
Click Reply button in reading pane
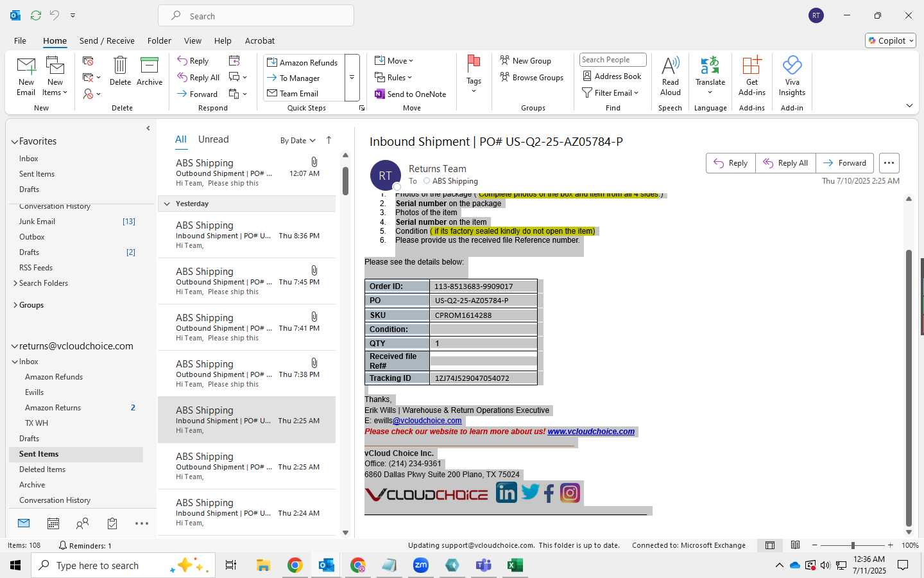(x=731, y=163)
